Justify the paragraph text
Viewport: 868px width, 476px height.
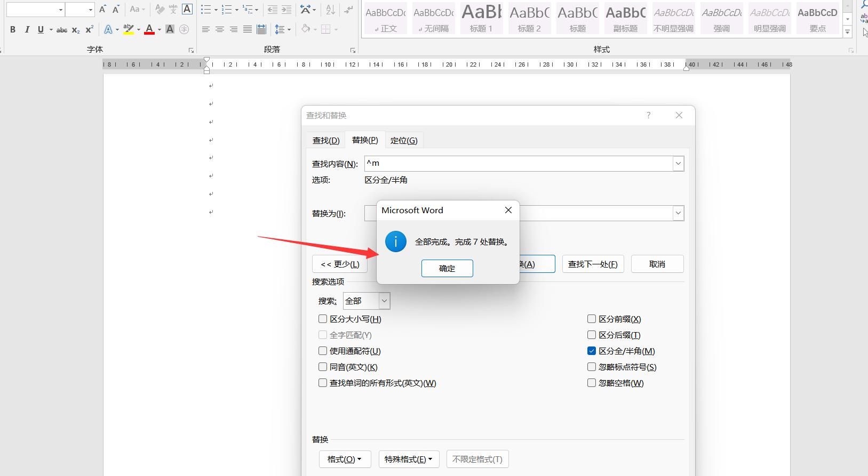248,29
